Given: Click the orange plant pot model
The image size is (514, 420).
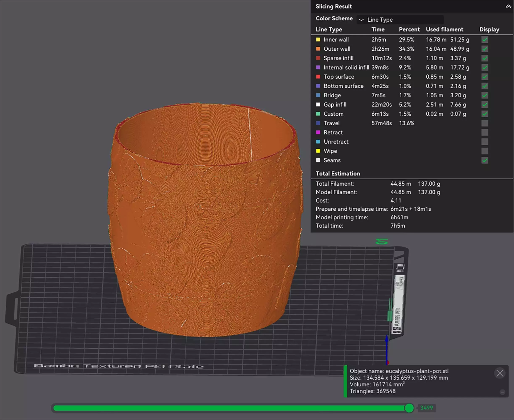Looking at the screenshot, I should pos(205,220).
